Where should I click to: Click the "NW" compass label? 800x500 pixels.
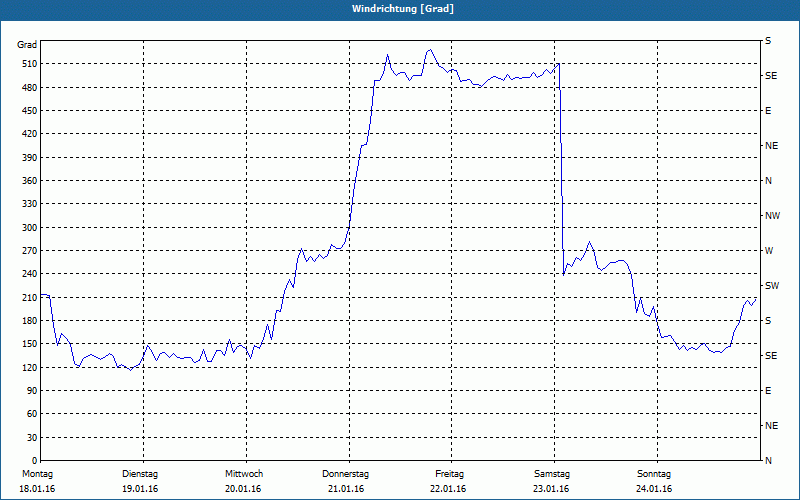tap(772, 216)
